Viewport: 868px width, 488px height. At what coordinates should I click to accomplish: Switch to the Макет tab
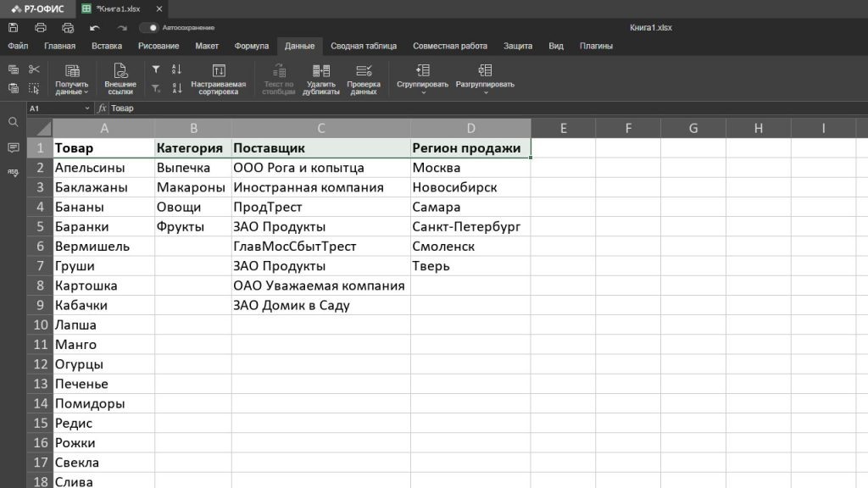pos(207,46)
